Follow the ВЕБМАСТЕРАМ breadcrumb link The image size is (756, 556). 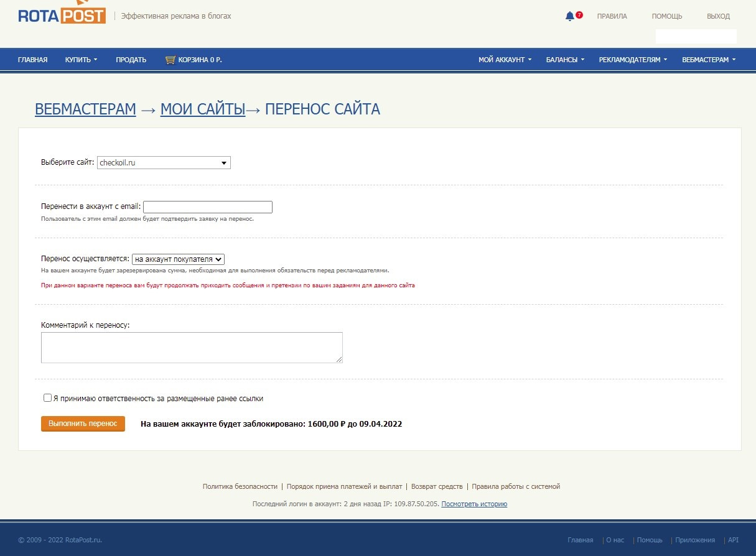click(x=85, y=109)
